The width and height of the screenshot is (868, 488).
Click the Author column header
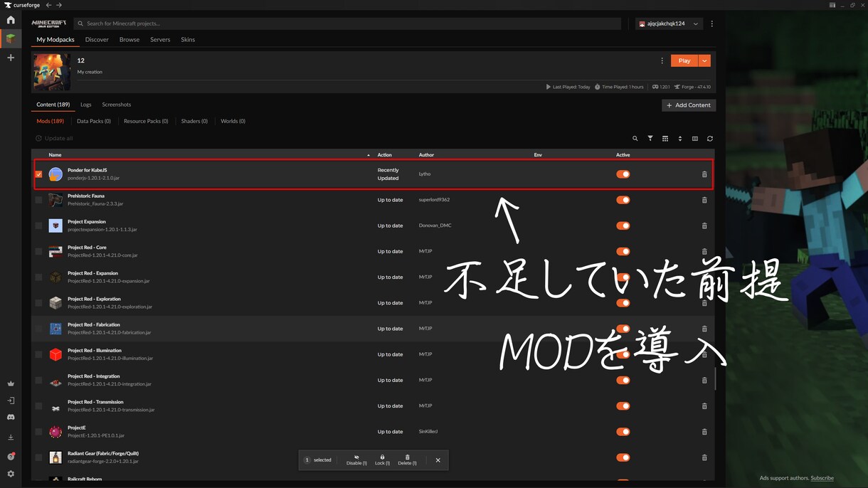pyautogui.click(x=426, y=155)
